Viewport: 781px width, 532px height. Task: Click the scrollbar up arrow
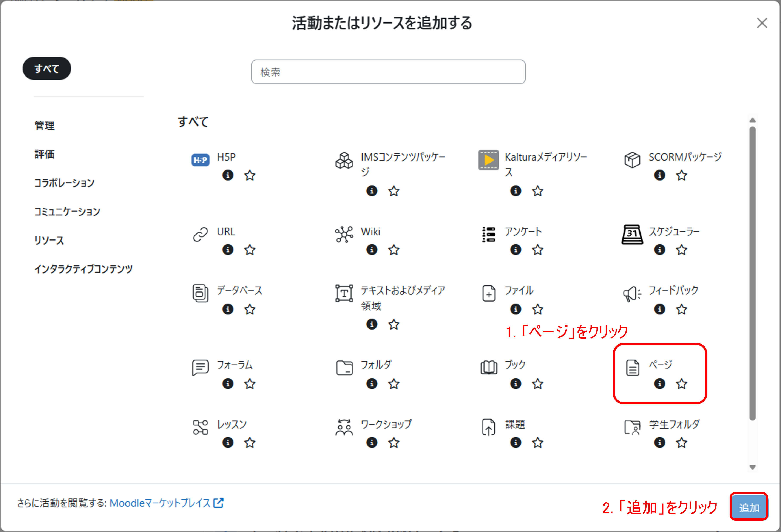(x=752, y=120)
